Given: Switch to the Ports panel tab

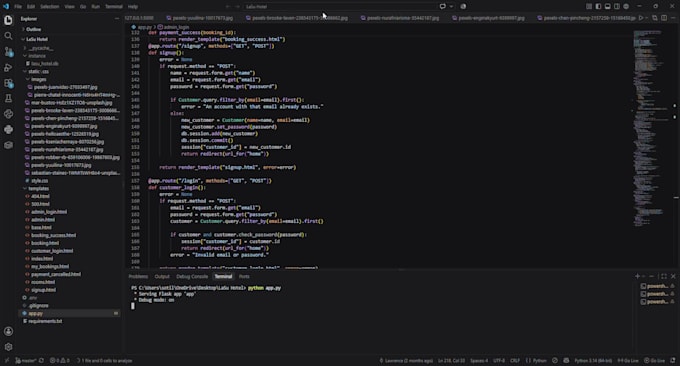Looking at the screenshot, I should coord(244,276).
